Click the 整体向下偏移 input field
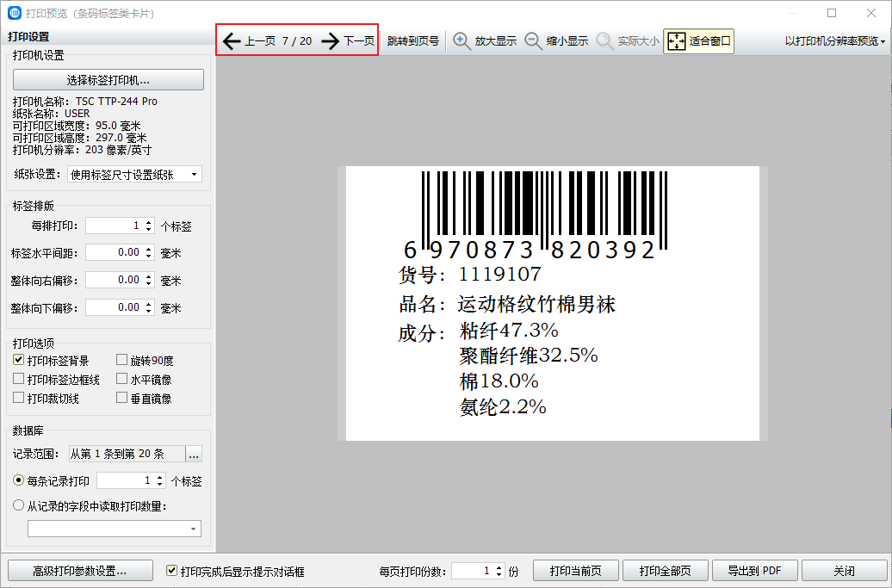 point(114,307)
